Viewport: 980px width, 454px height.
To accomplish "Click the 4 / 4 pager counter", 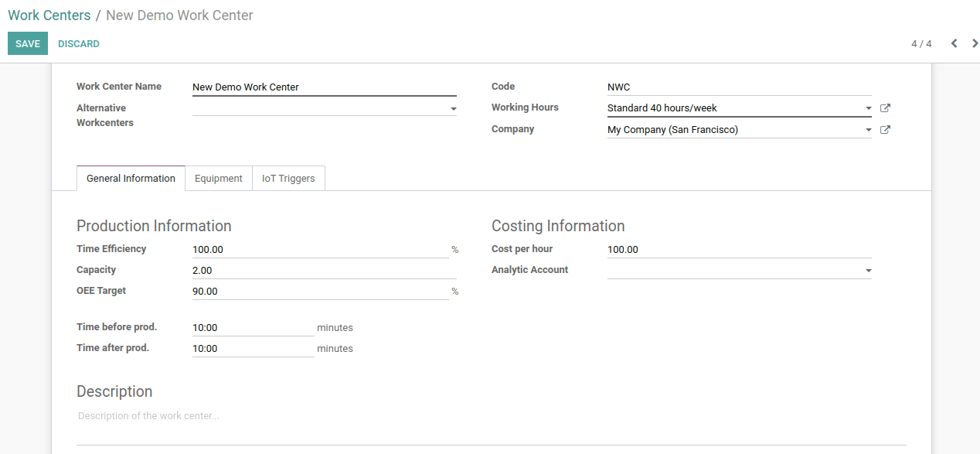I will coord(921,43).
